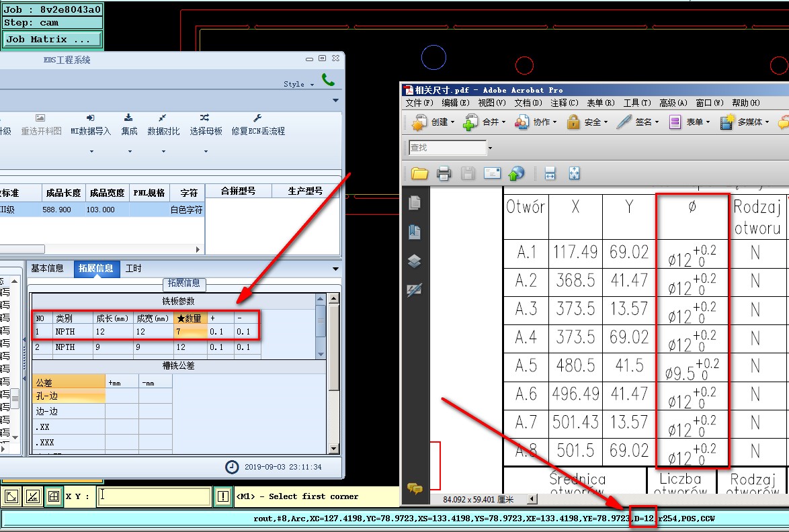789x532 pixels.
Task: Click the 拓展信息 panel header button
Action: [x=184, y=283]
